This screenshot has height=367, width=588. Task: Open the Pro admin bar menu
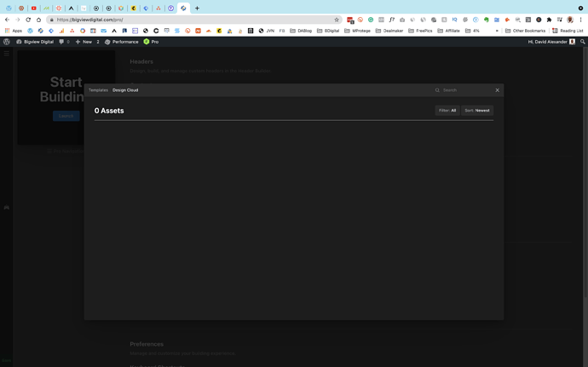(x=151, y=42)
